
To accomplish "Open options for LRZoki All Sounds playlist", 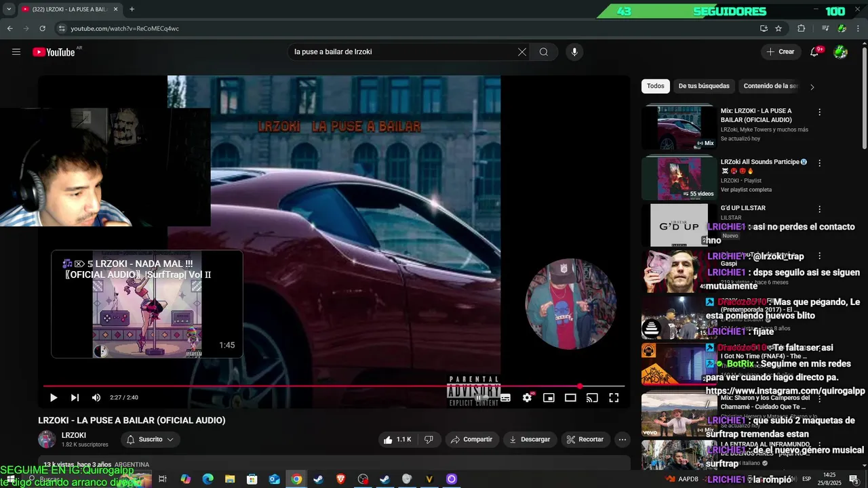I will pyautogui.click(x=819, y=163).
